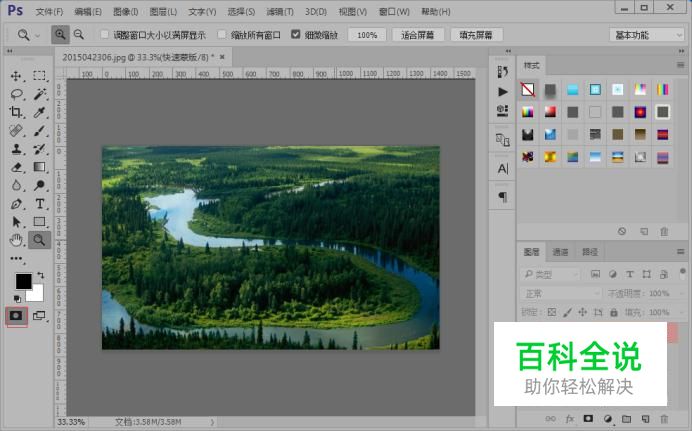
Task: Open the 3D(D) menu
Action: coord(316,12)
